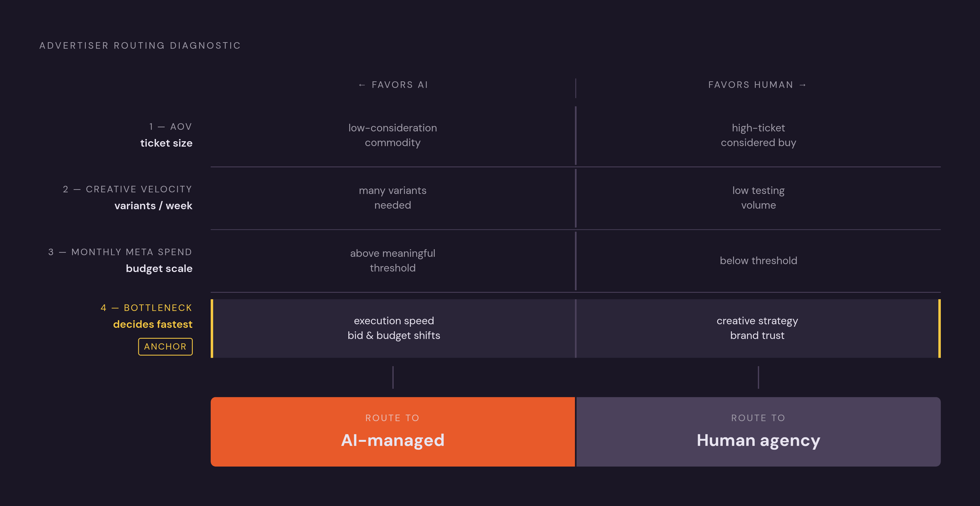Viewport: 980px width, 506px height.
Task: Click the 'above meaningful threshold' cell
Action: pyautogui.click(x=393, y=260)
